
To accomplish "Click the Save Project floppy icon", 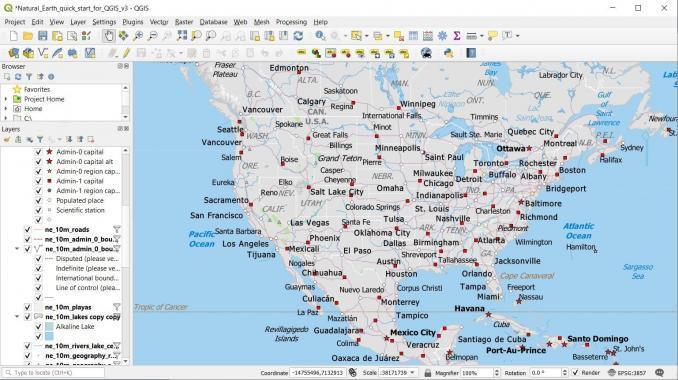I will coord(42,36).
